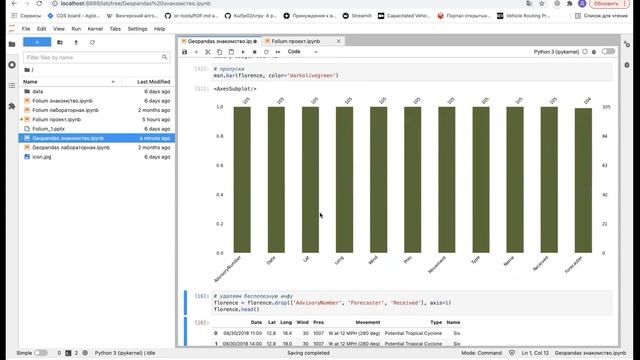Run the selected cell
This screenshot has width=640, height=360.
tap(243, 52)
